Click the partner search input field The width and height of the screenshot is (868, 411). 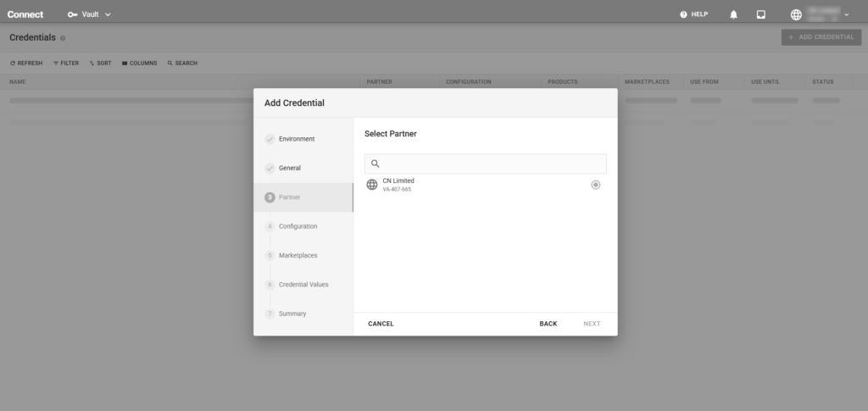(x=492, y=164)
